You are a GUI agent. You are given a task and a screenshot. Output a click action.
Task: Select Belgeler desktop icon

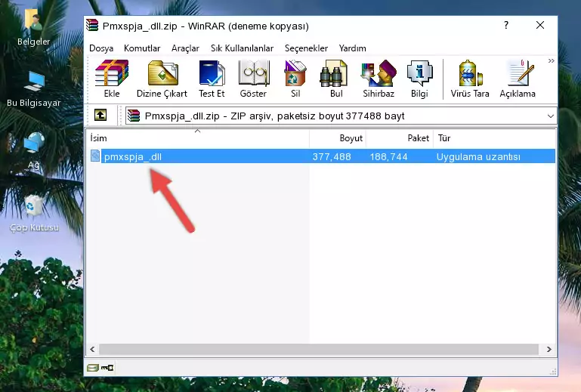(34, 28)
